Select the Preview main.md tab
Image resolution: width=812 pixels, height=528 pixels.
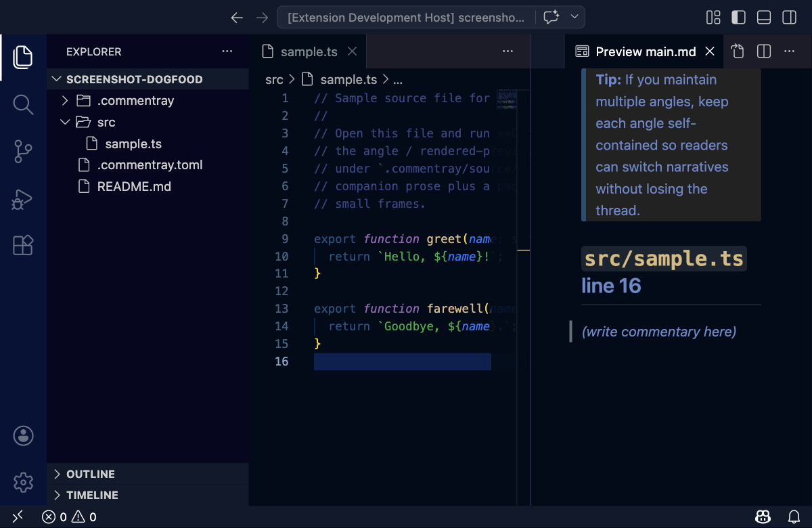[644, 51]
